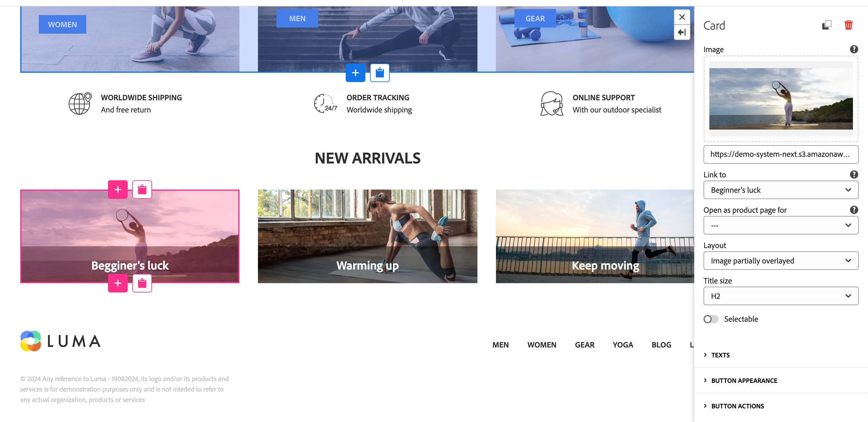This screenshot has height=422, width=868.
Task: Click pink paste icon below Begginer's luck card
Action: tap(142, 283)
